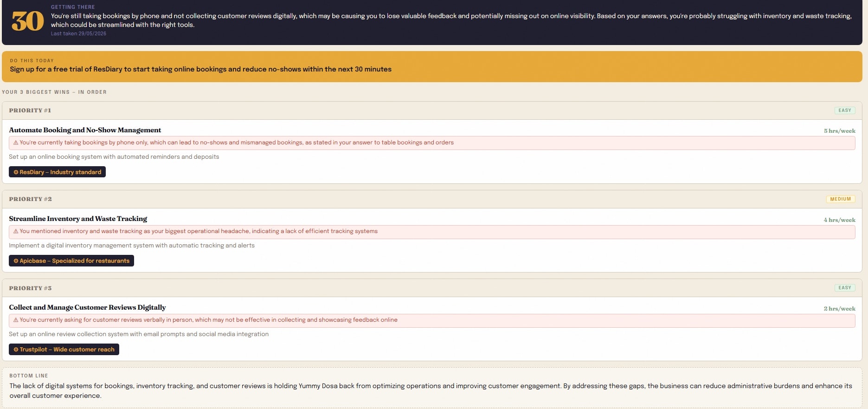The width and height of the screenshot is (868, 409).
Task: Click 'Set up an online booking system' text
Action: pos(114,157)
